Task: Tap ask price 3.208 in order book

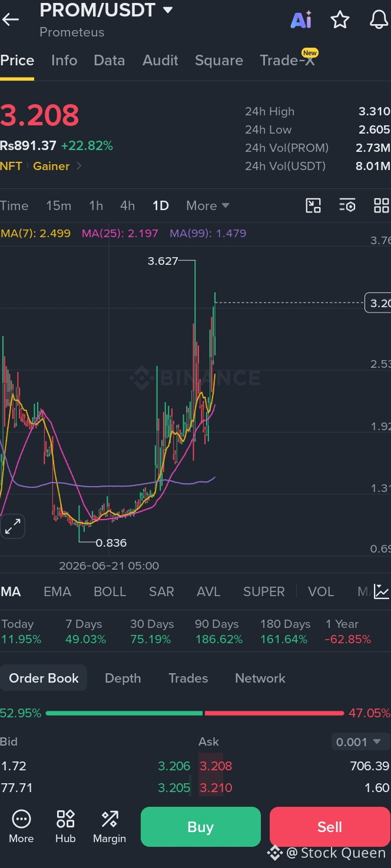Action: tap(216, 766)
